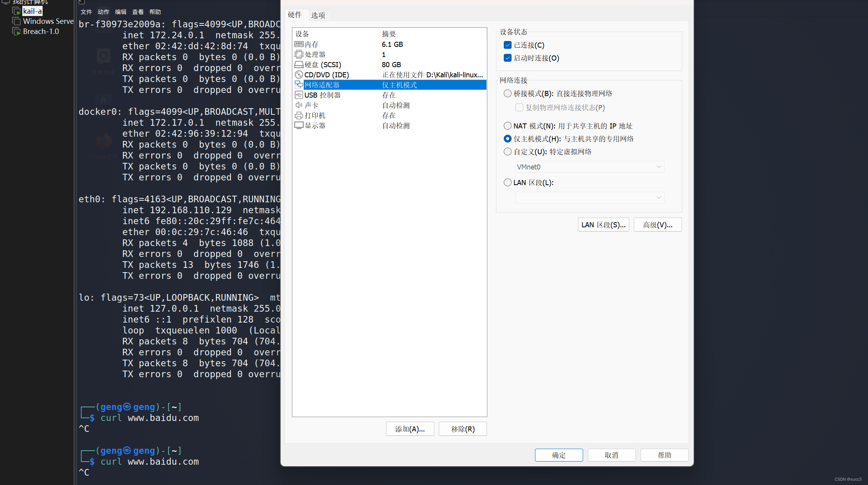
Task: Select the hard disk (SCSI) icon
Action: click(299, 65)
